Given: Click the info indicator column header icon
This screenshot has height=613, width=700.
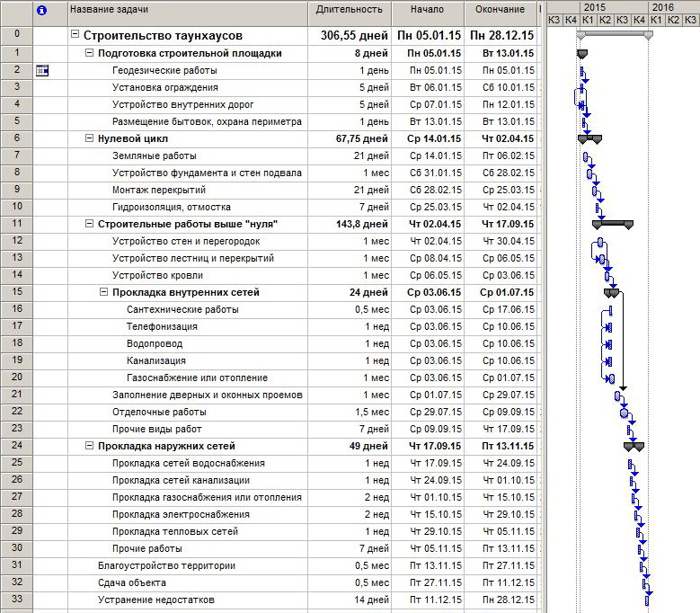Looking at the screenshot, I should [x=41, y=10].
